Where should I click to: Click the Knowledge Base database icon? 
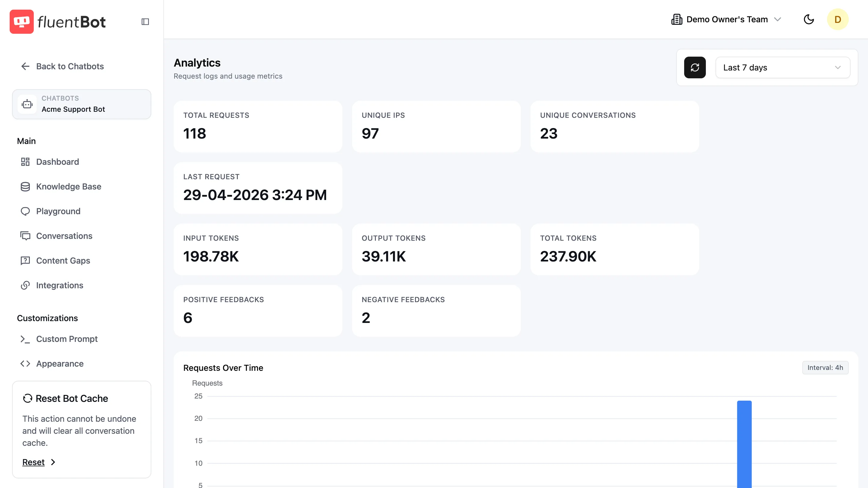[x=25, y=186]
